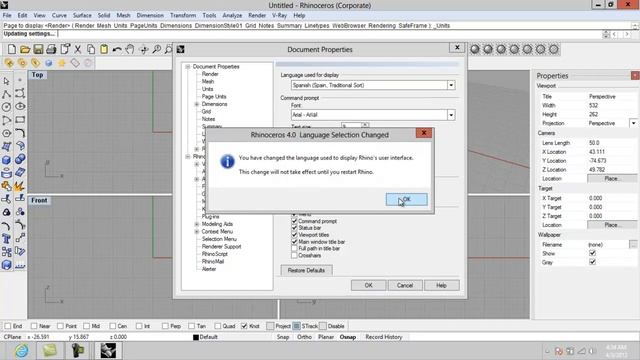Screen dimensions: 640x360
Task: Choose the Rectangle tool in the left toolbar
Action: pyautogui.click(x=20, y=120)
